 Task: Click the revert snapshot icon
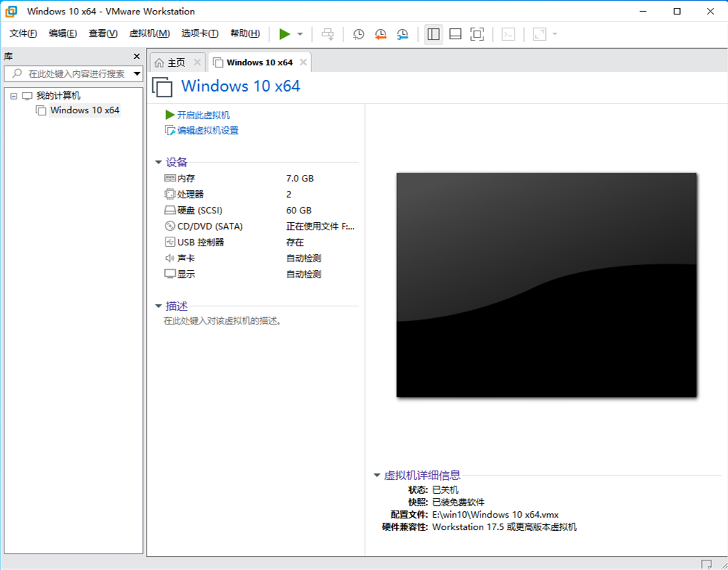tap(381, 34)
